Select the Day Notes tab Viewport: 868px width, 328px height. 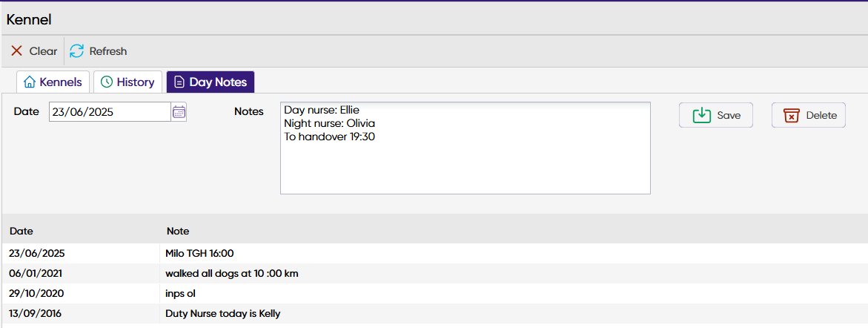tap(211, 82)
